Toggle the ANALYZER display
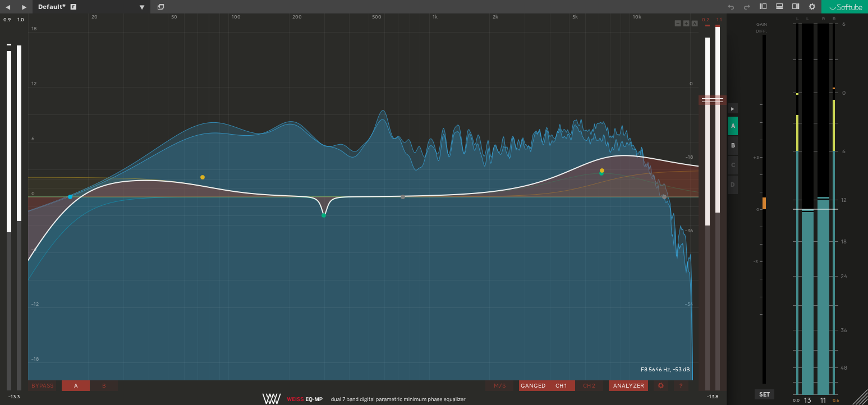This screenshot has height=405, width=868. [x=628, y=386]
